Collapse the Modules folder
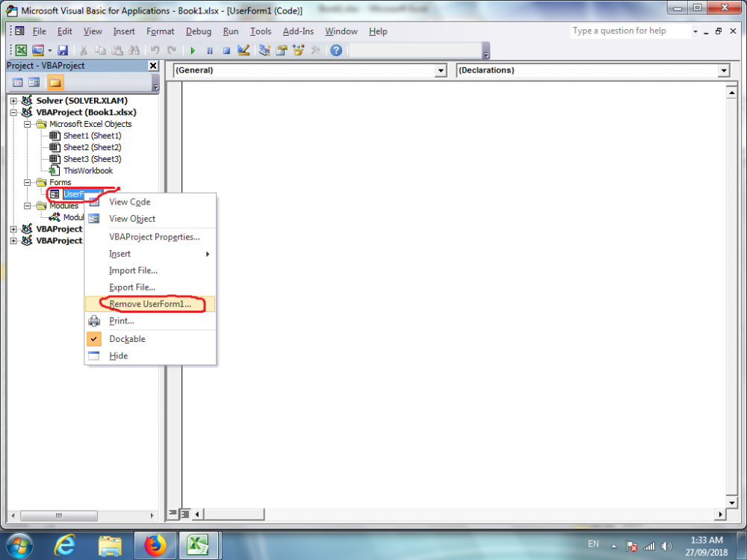Viewport: 747px width, 560px height. tap(28, 206)
